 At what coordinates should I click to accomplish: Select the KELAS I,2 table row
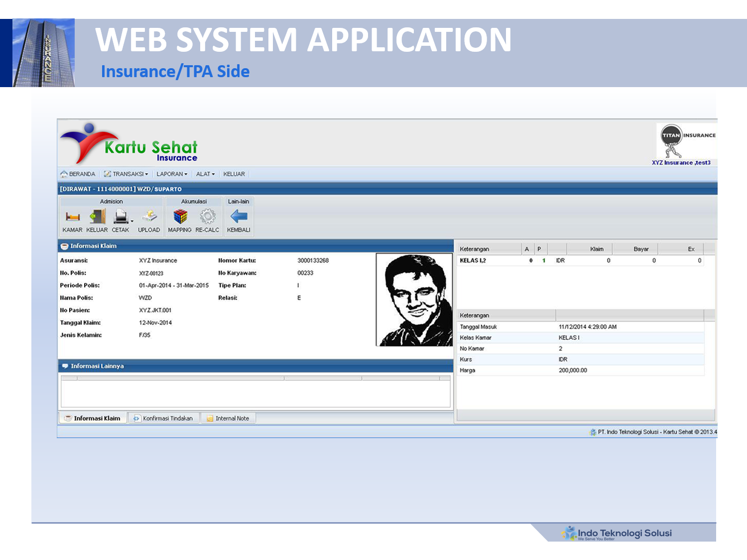click(x=473, y=261)
